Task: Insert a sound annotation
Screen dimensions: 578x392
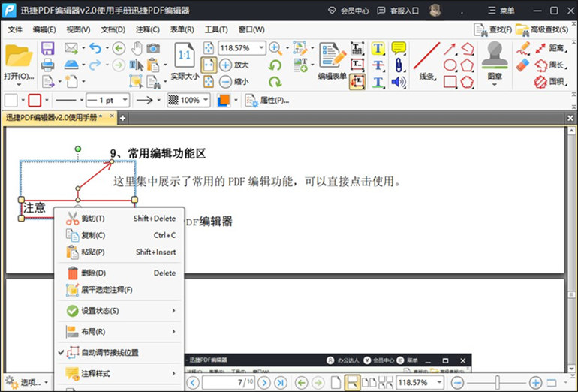Action: tap(399, 82)
